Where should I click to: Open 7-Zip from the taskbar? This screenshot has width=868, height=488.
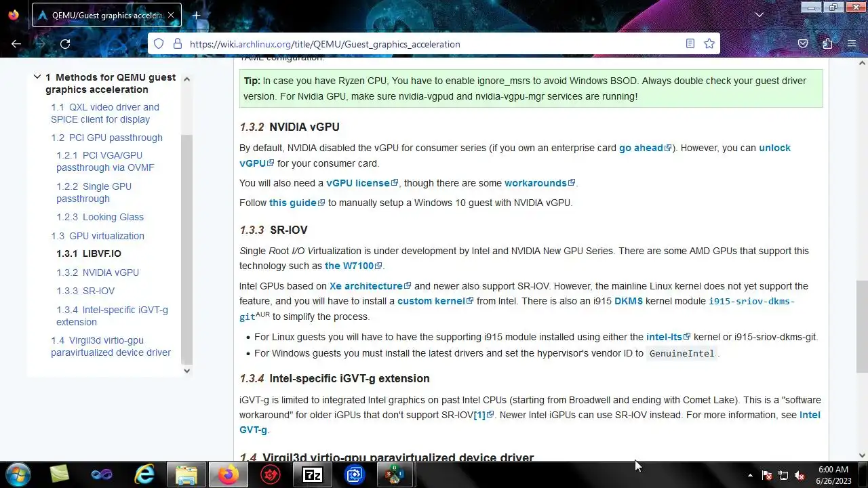pos(313,475)
